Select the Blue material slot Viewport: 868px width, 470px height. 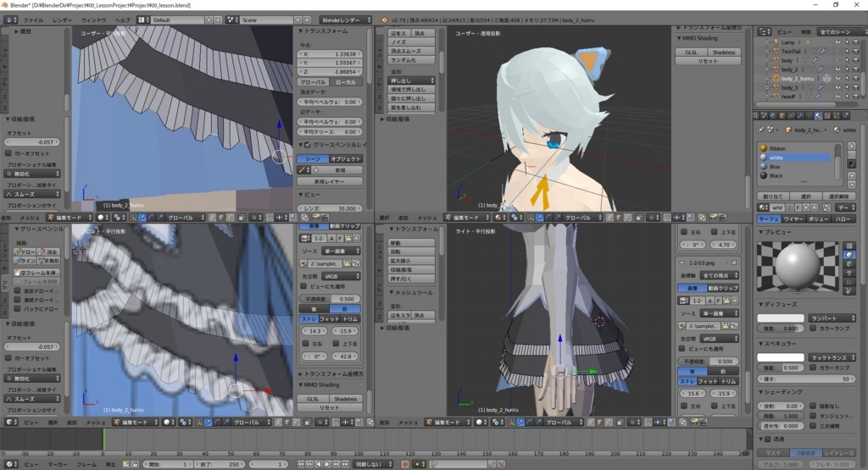pos(796,167)
